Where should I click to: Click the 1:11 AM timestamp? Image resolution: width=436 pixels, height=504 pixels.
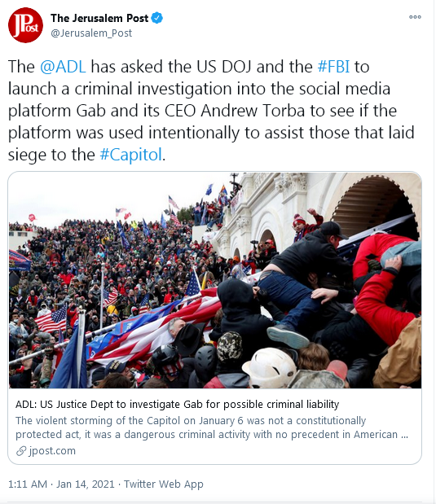coord(28,484)
